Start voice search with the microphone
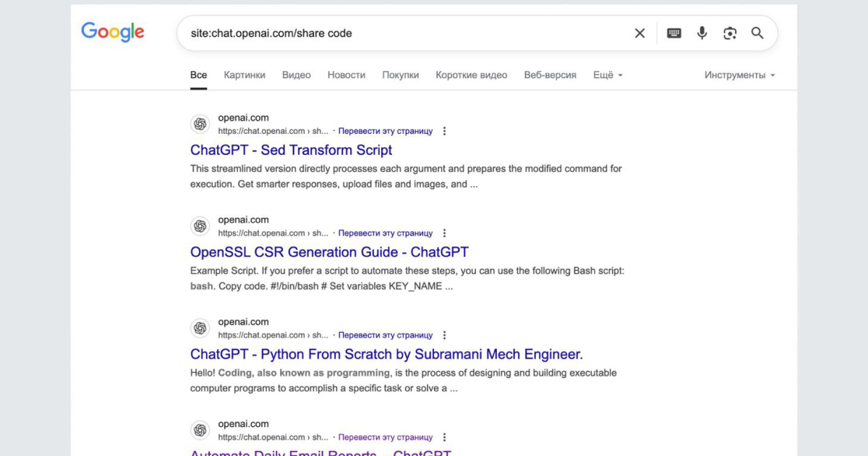This screenshot has width=868, height=456. pos(702,33)
